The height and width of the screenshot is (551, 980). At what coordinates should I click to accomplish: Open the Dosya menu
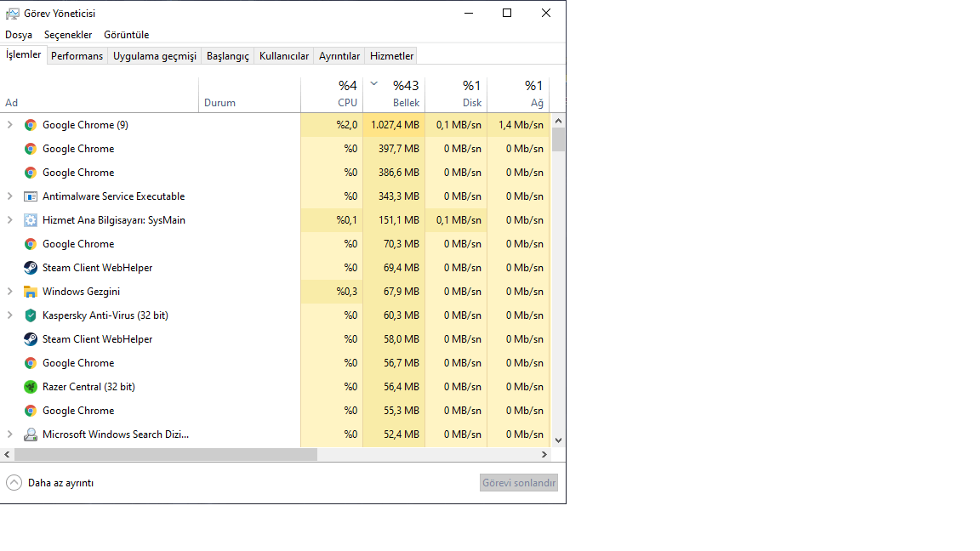19,35
